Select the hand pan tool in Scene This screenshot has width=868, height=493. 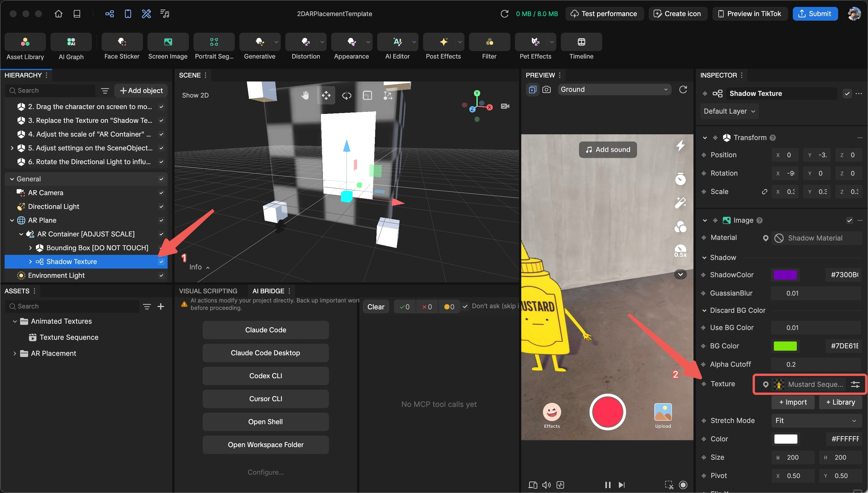[x=305, y=96]
